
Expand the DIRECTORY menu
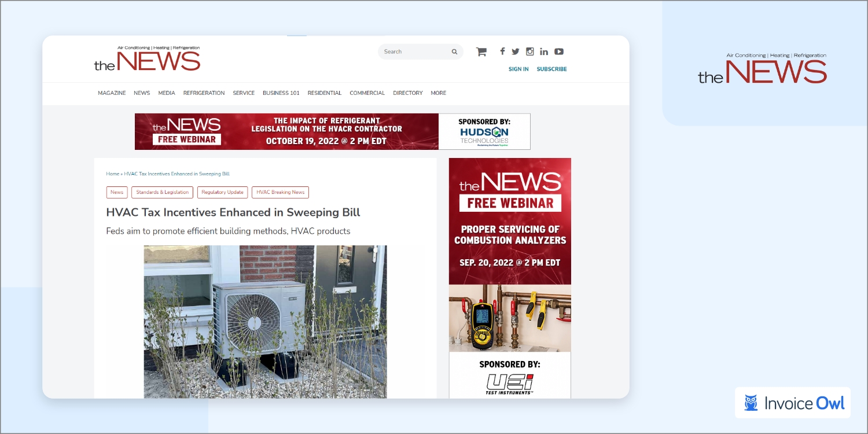click(x=407, y=93)
